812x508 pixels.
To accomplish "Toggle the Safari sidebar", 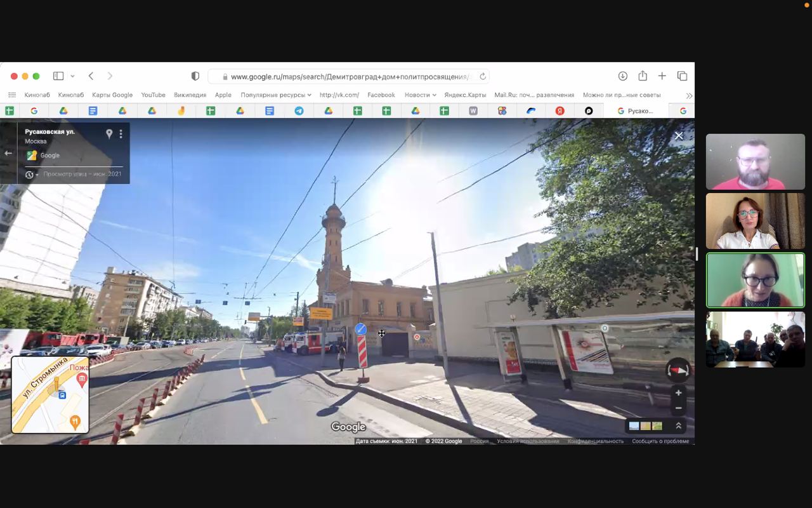I will 58,76.
